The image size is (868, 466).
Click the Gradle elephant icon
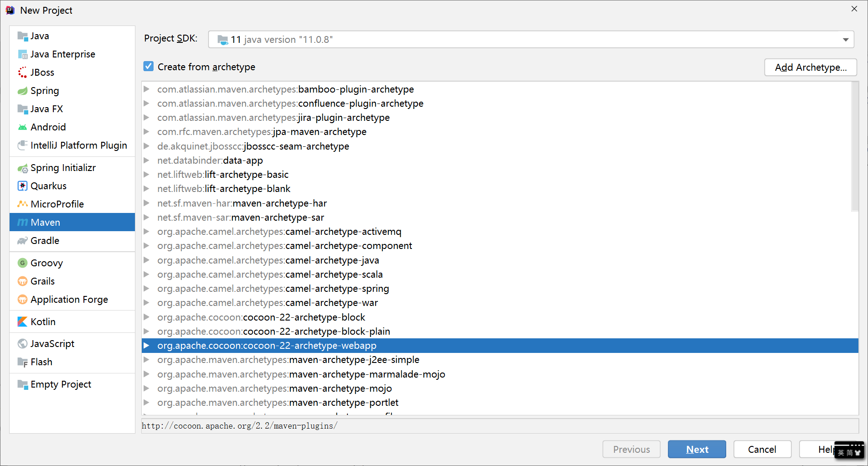(x=22, y=241)
